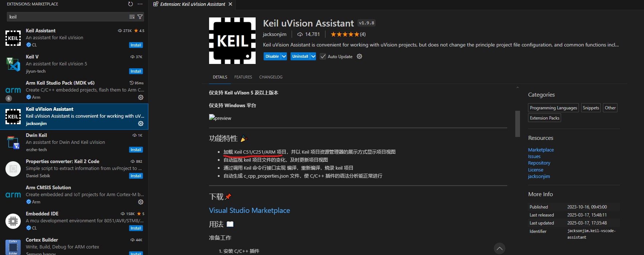The width and height of the screenshot is (644, 255).
Task: Click the broken preview image
Action: tap(220, 118)
